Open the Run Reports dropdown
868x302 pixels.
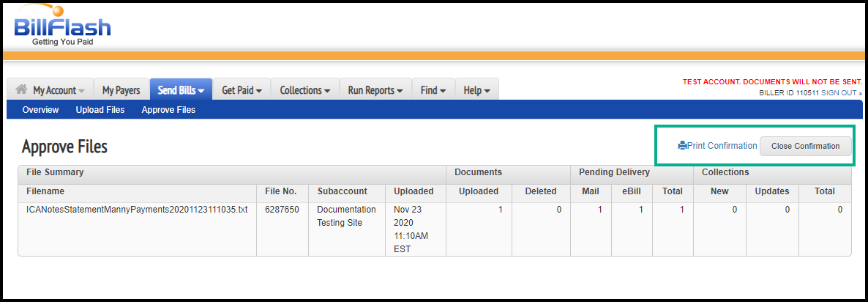pyautogui.click(x=375, y=90)
